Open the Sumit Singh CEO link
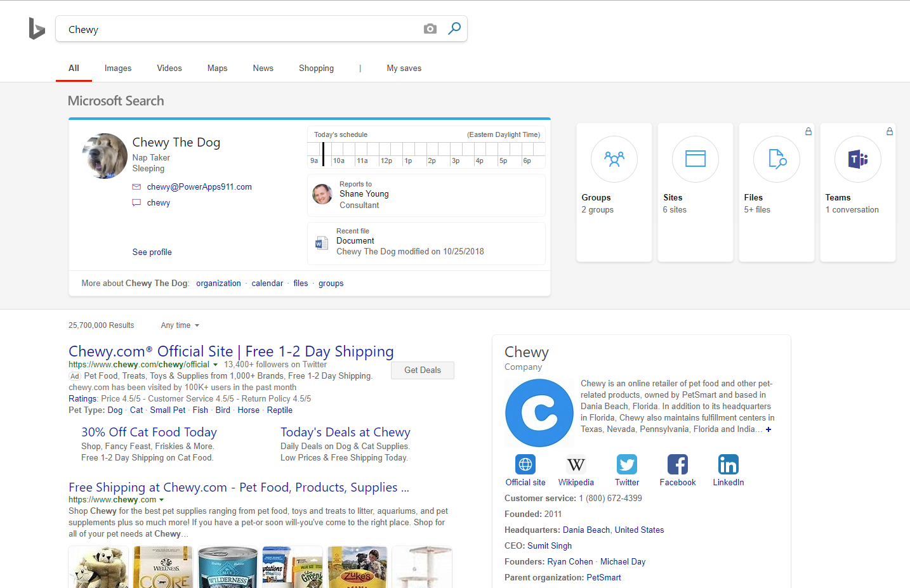The height and width of the screenshot is (588, 910). [550, 546]
